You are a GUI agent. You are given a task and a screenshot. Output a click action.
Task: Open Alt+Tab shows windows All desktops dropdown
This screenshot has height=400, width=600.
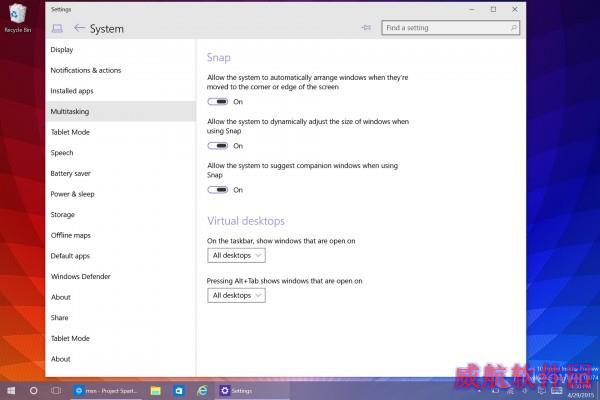236,295
